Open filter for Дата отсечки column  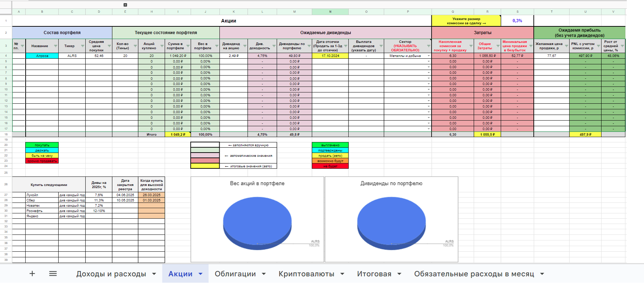346,46
